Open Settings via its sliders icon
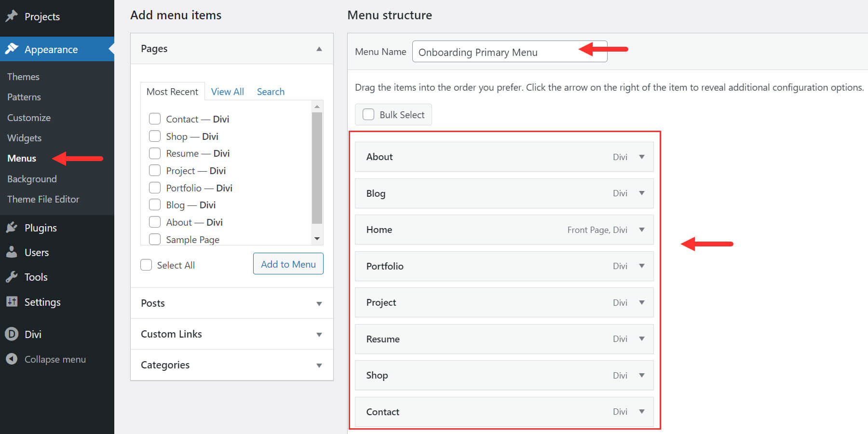This screenshot has height=434, width=868. [12, 301]
